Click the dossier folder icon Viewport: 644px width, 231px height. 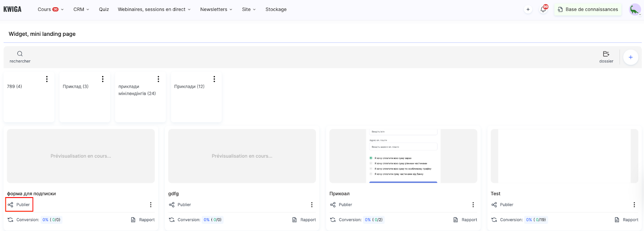coord(606,54)
